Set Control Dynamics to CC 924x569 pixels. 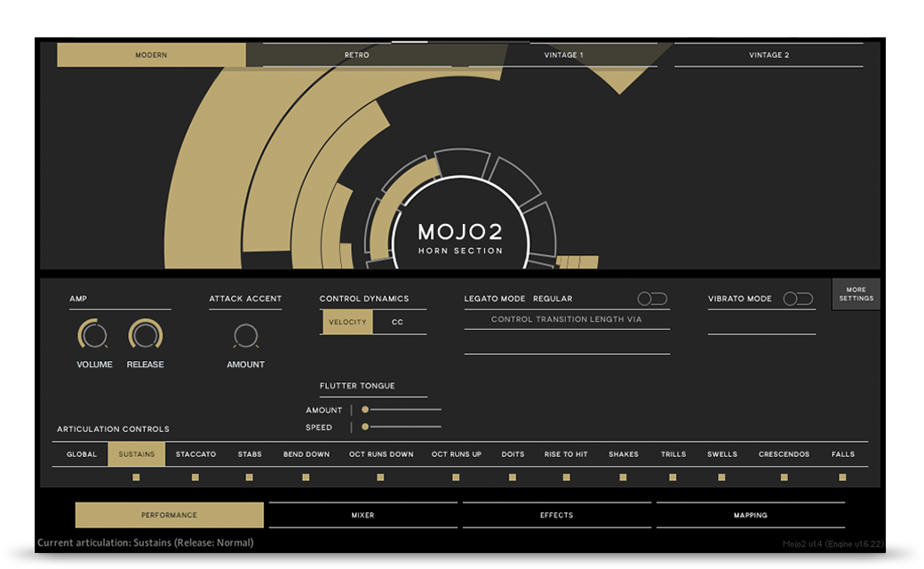coord(398,322)
